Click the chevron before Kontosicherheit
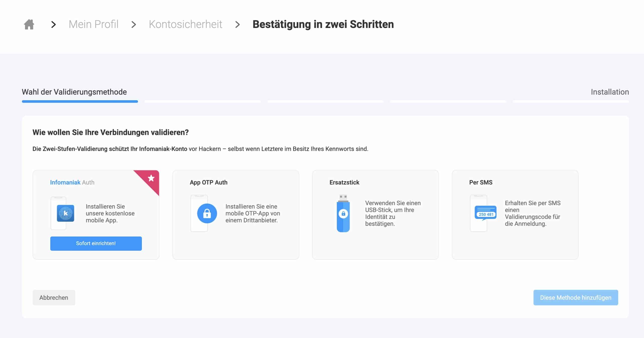 click(134, 24)
